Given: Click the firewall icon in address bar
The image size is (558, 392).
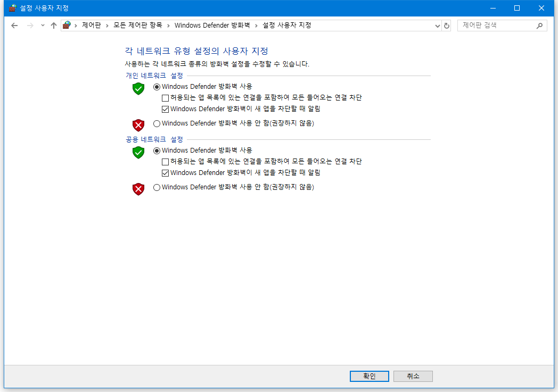Looking at the screenshot, I should click(67, 25).
